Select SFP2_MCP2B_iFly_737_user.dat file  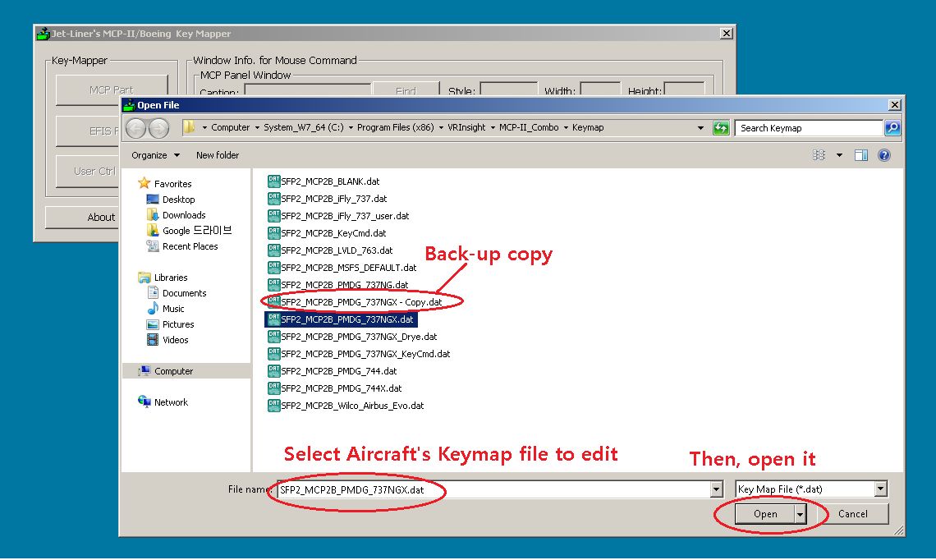(x=338, y=215)
